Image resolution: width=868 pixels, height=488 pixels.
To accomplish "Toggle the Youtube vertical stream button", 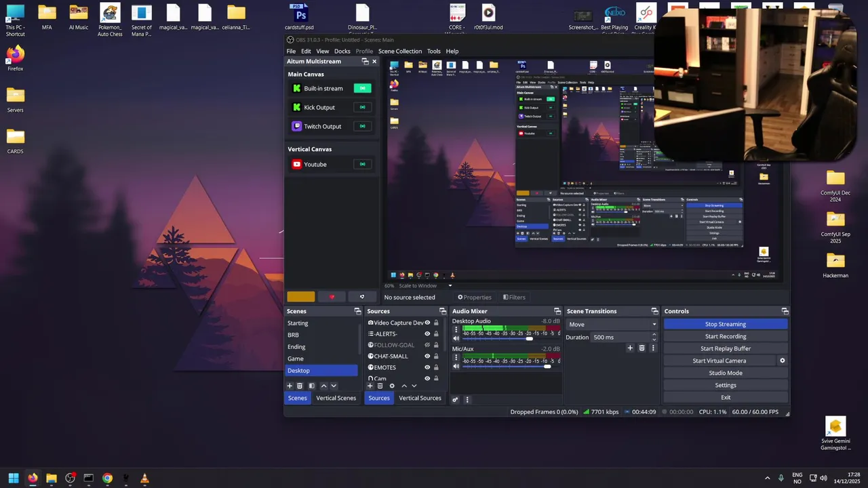I will coord(362,164).
